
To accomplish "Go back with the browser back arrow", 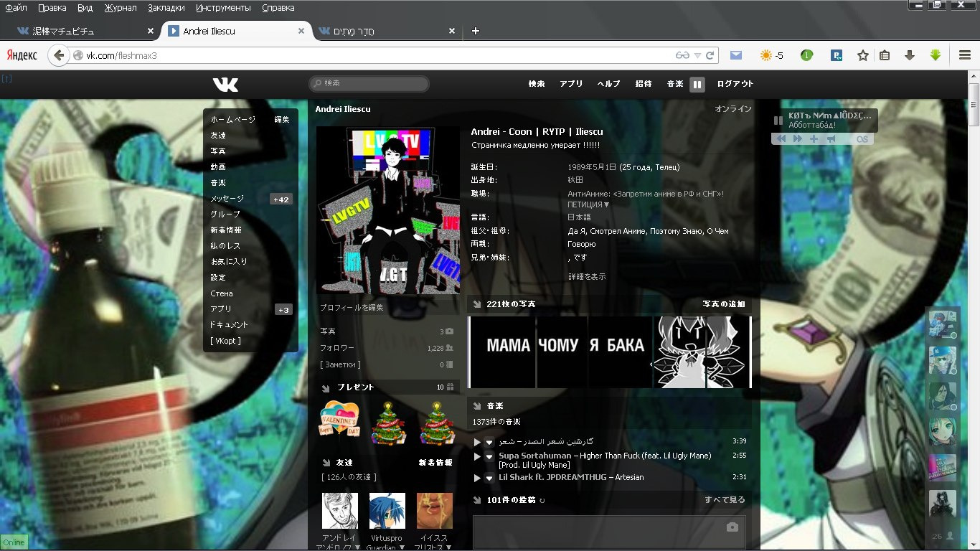I will 58,55.
